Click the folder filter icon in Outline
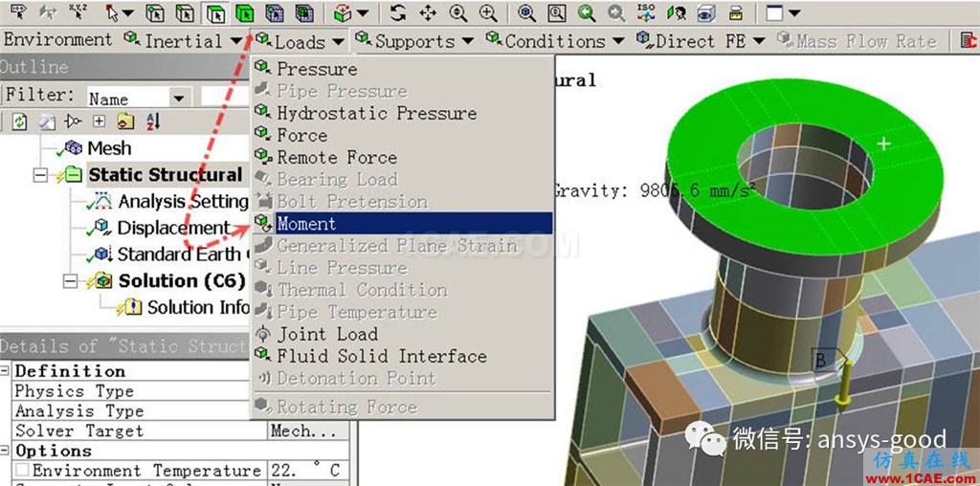This screenshot has height=486, width=980. point(125,121)
